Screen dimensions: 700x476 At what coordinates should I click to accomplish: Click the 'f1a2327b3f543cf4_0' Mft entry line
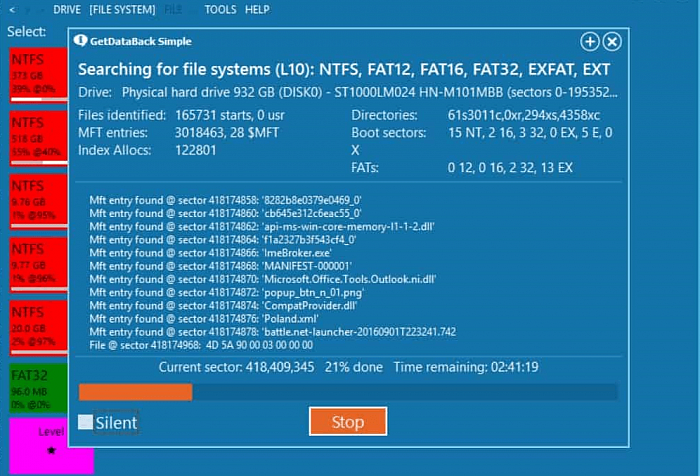pyautogui.click(x=223, y=240)
